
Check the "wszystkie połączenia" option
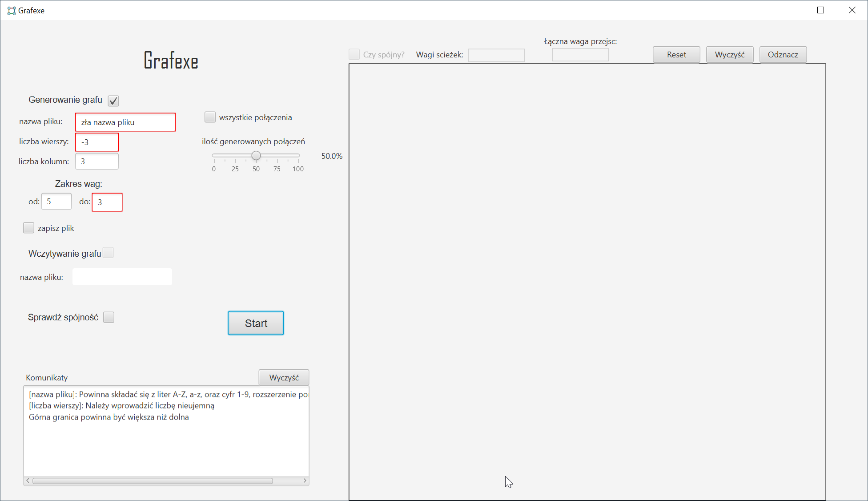coord(209,117)
